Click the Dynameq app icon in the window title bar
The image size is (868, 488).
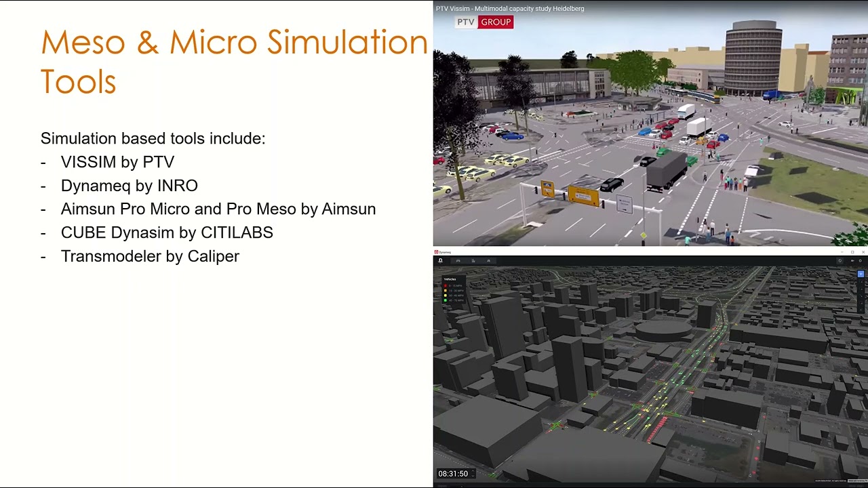tap(436, 252)
